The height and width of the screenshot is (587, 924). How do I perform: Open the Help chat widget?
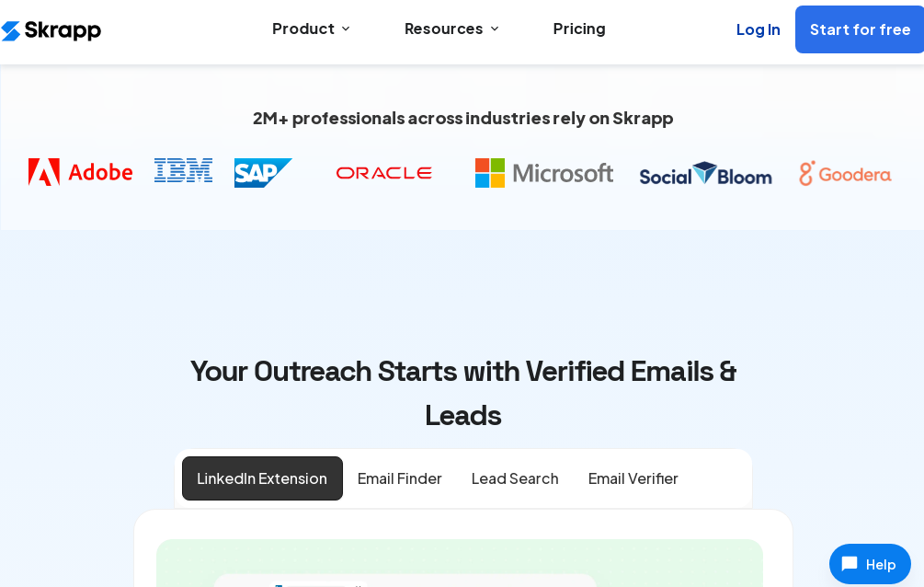click(870, 564)
